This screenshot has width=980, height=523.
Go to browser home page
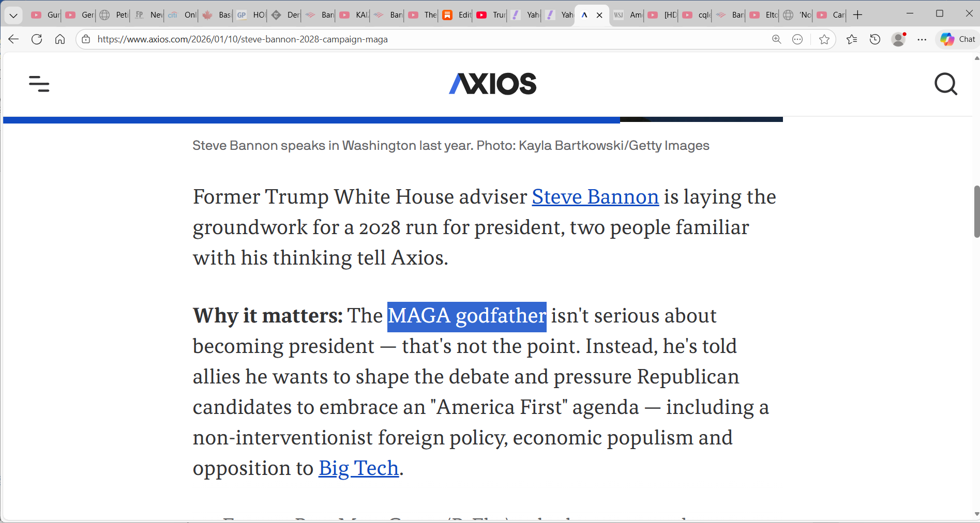[60, 39]
